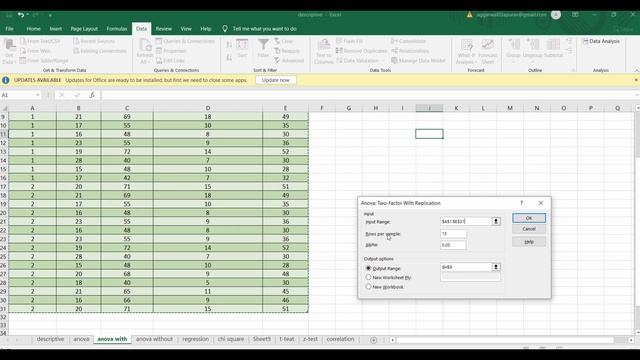Click the Output Range text field
This screenshot has width=640, height=360.
pyautogui.click(x=466, y=267)
